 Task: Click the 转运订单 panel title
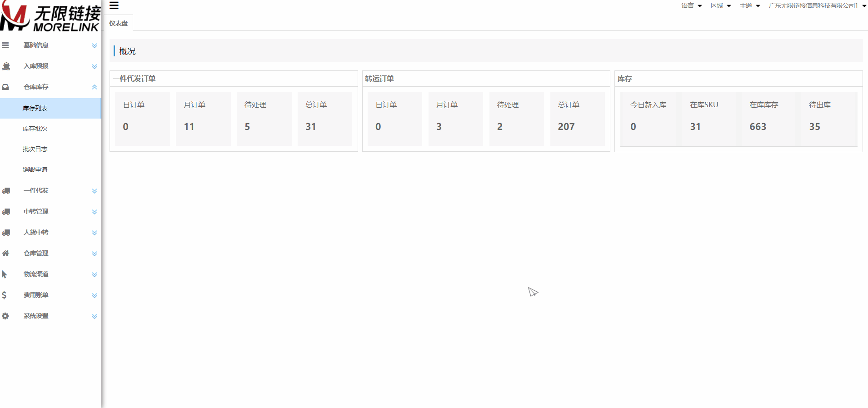[379, 79]
